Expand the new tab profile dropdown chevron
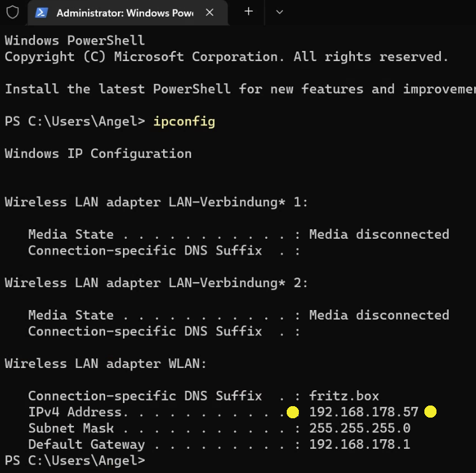476x473 pixels. 279,11
